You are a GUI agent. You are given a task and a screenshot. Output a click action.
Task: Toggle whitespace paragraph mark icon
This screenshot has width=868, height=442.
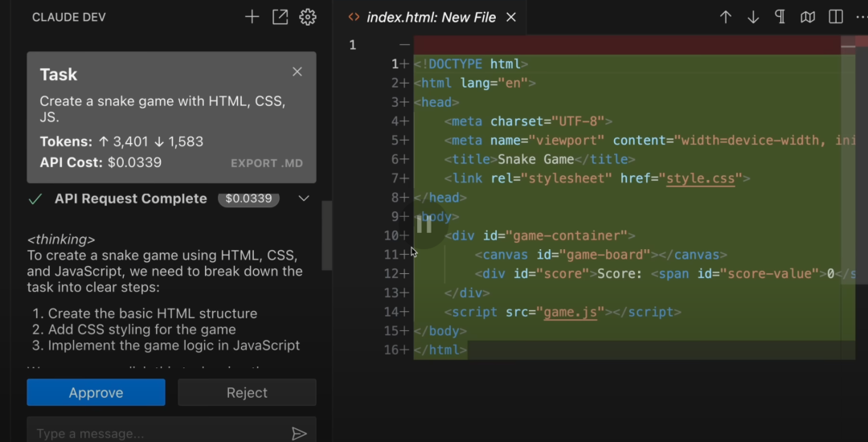click(780, 17)
